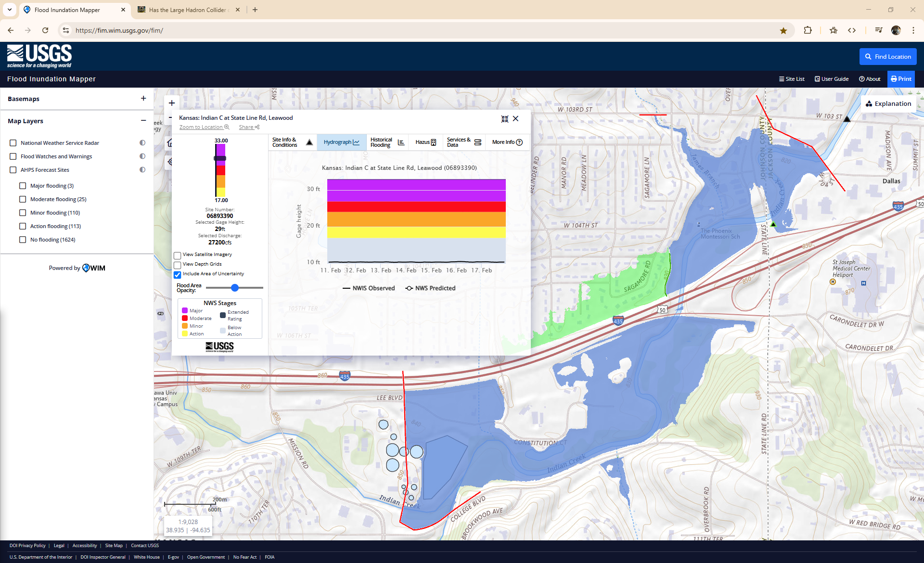Open the User Guide book icon
The image size is (924, 563).
(x=817, y=79)
